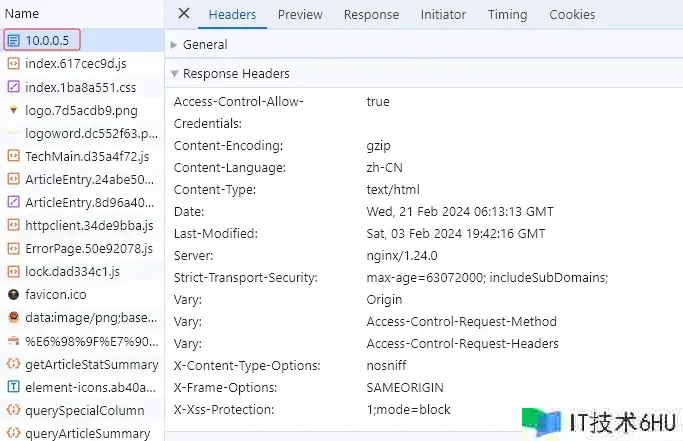Switch to the Preview tab
The height and width of the screenshot is (441, 683).
[x=300, y=15]
